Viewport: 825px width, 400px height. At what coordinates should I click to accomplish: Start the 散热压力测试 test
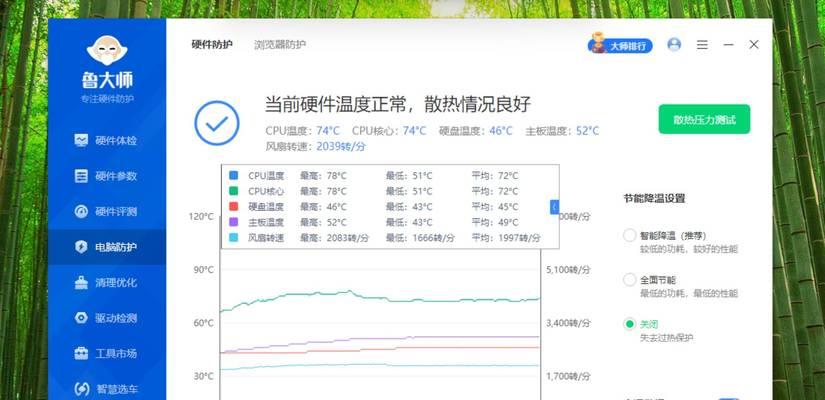pyautogui.click(x=705, y=119)
